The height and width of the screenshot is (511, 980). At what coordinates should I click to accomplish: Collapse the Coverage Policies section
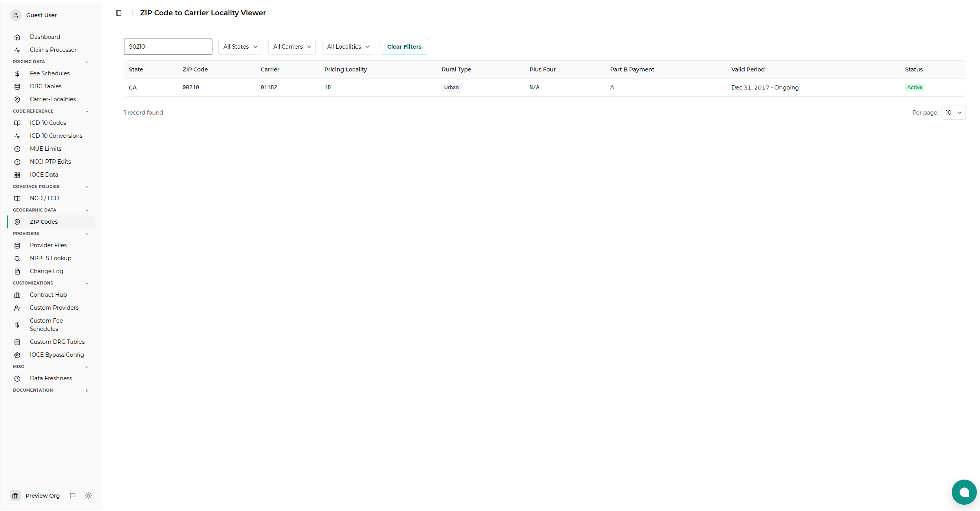(x=87, y=187)
